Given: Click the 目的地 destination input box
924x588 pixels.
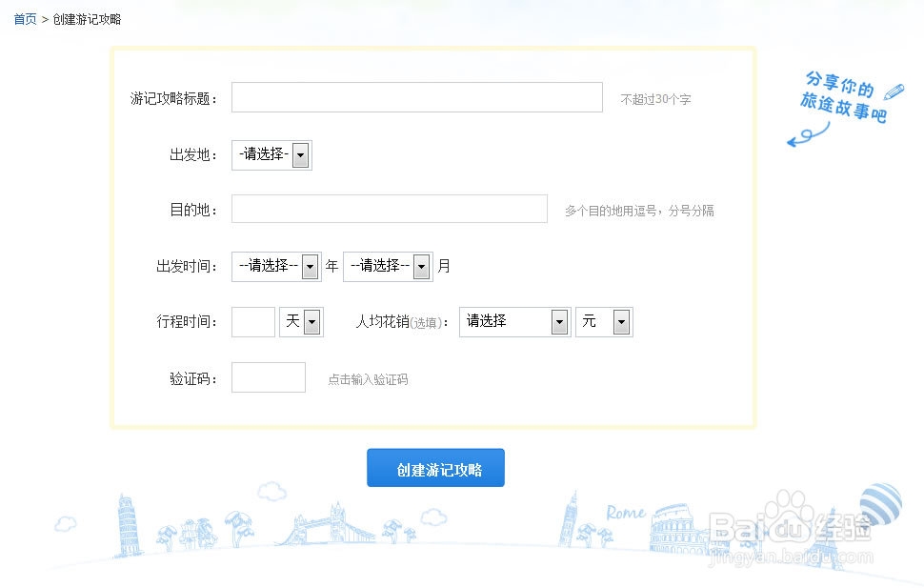Looking at the screenshot, I should pyautogui.click(x=389, y=208).
